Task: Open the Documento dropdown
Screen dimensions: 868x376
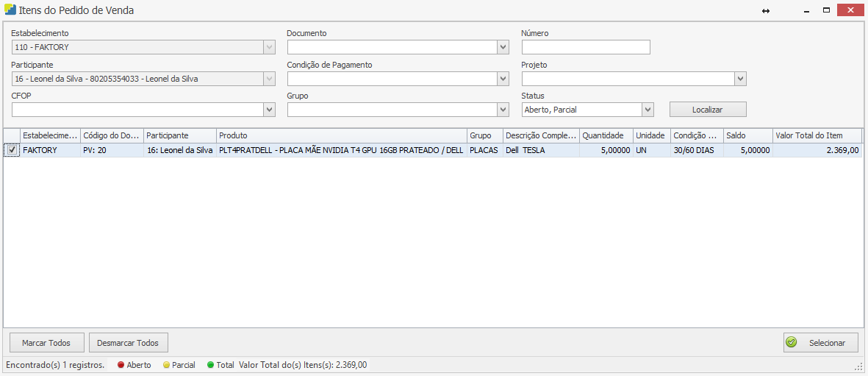Action: [503, 48]
